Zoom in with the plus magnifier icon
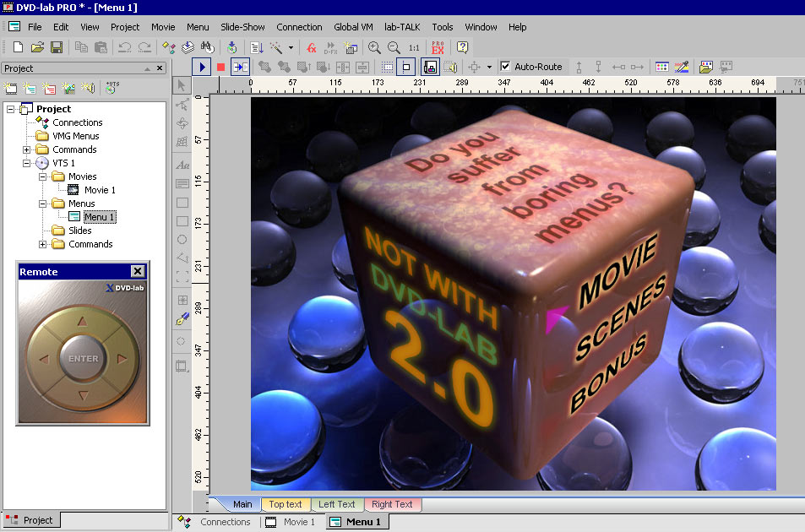 tap(374, 47)
